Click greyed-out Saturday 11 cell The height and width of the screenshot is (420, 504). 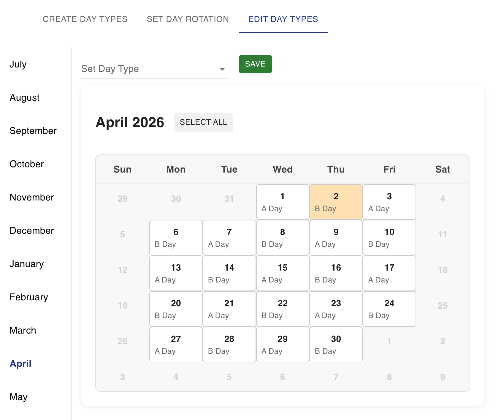[443, 238]
